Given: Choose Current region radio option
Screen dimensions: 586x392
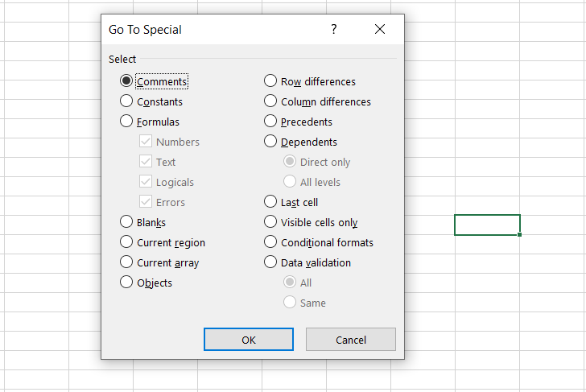Looking at the screenshot, I should (x=126, y=242).
